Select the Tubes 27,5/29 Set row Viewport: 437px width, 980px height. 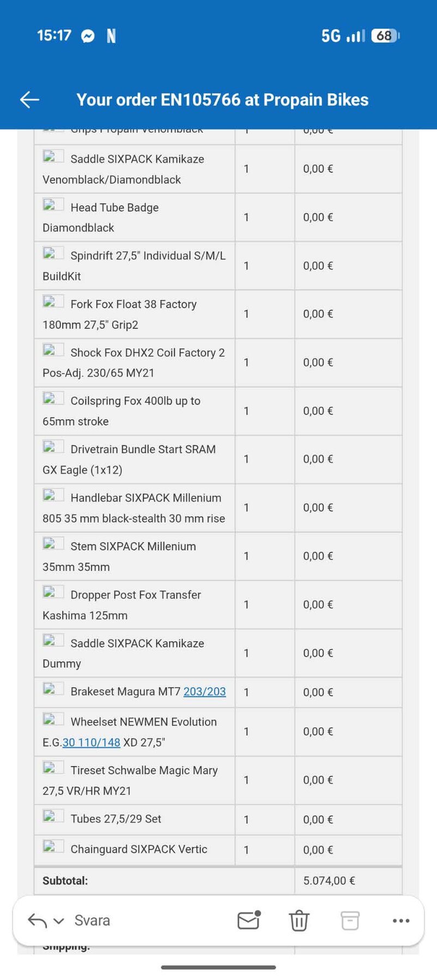click(x=218, y=819)
